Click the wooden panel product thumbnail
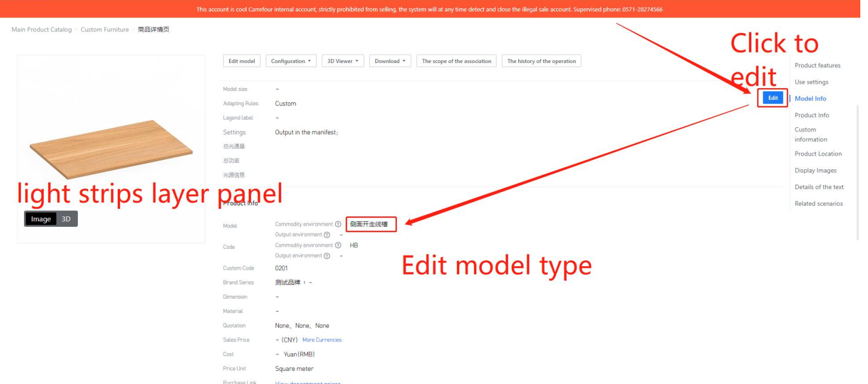The image size is (868, 384). [111, 148]
